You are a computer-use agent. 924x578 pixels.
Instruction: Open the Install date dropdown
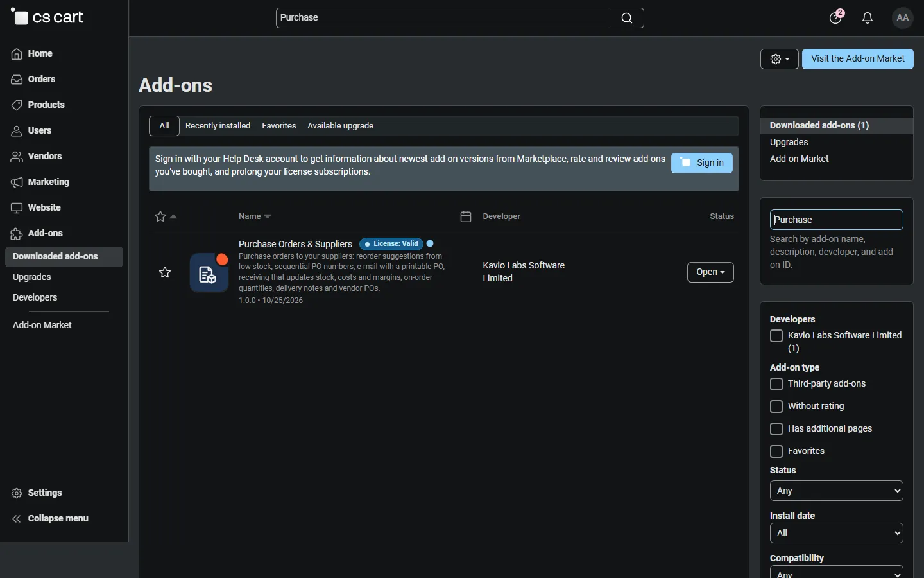(837, 534)
